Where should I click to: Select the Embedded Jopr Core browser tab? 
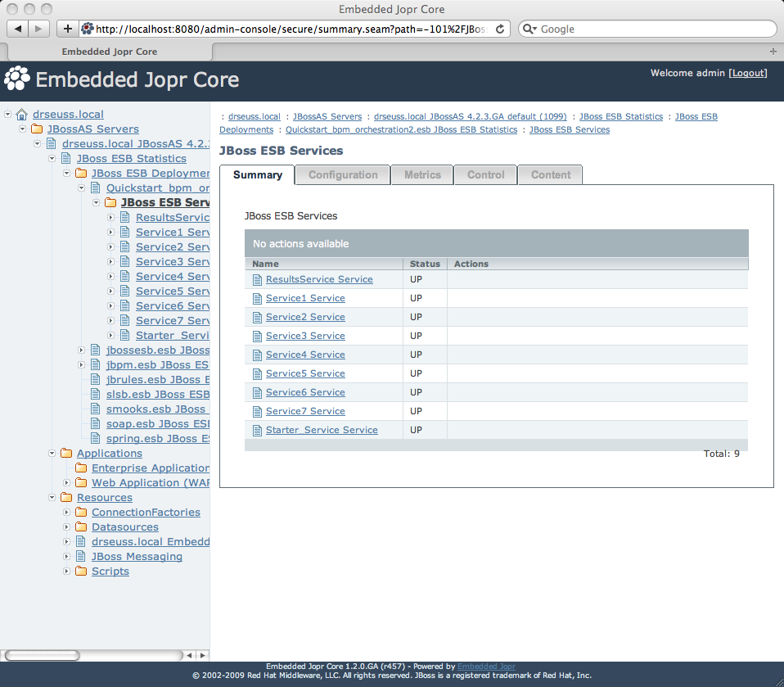tap(110, 52)
